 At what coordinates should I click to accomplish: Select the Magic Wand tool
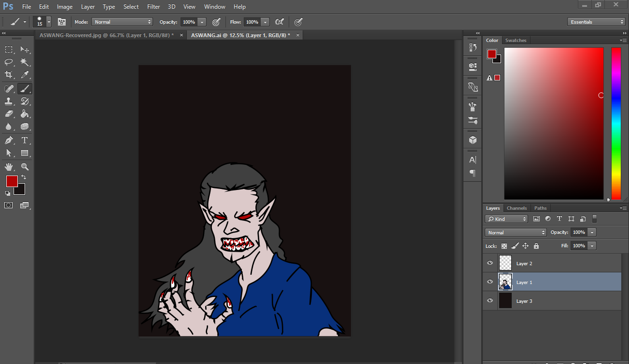pyautogui.click(x=25, y=62)
